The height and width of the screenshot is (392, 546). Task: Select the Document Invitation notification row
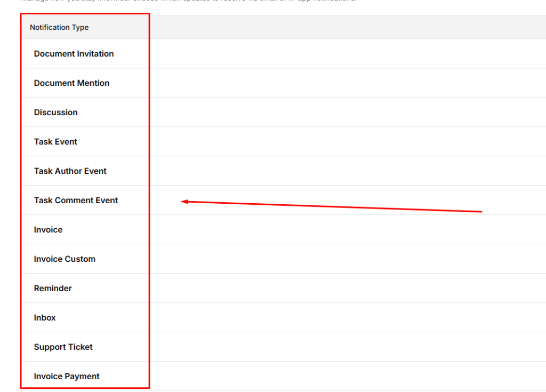click(74, 54)
